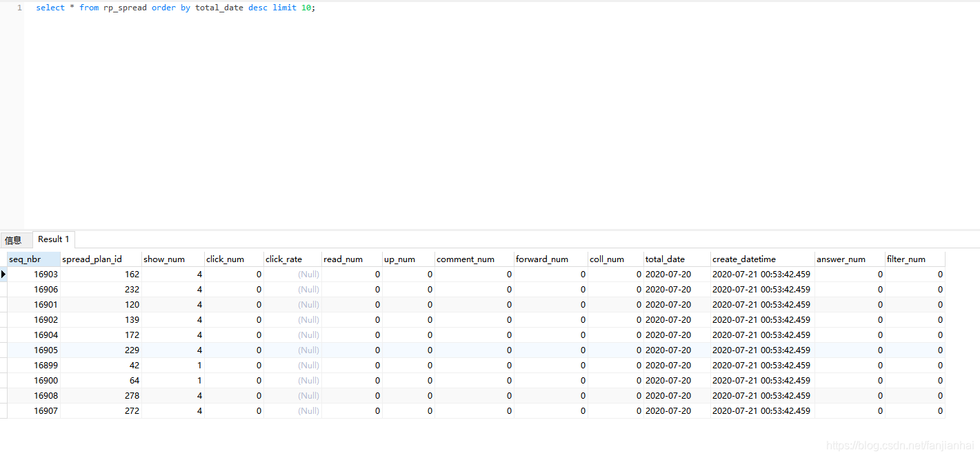The image size is (980, 458).
Task: Click create_datetime cell in row 16906
Action: click(x=763, y=290)
